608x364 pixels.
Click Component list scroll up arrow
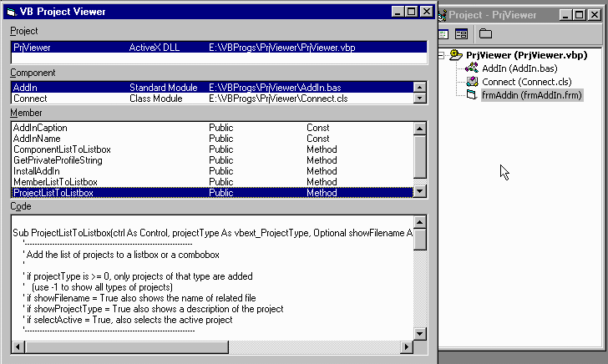(x=419, y=87)
